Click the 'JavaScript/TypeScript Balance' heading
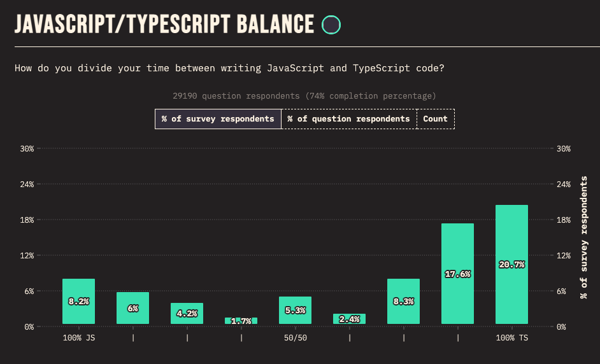600x364 pixels. [x=164, y=24]
